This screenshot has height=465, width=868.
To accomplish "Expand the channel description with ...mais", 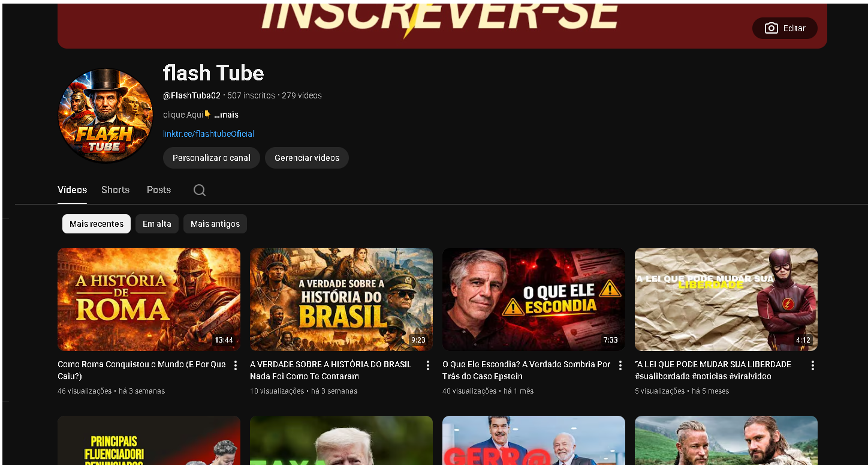I will click(227, 115).
